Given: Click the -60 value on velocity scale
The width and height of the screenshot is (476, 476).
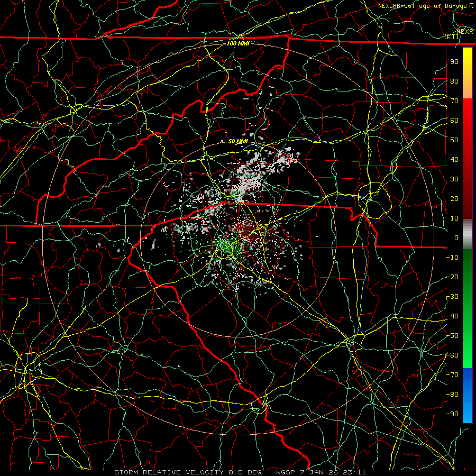Looking at the screenshot, I should point(452,355).
